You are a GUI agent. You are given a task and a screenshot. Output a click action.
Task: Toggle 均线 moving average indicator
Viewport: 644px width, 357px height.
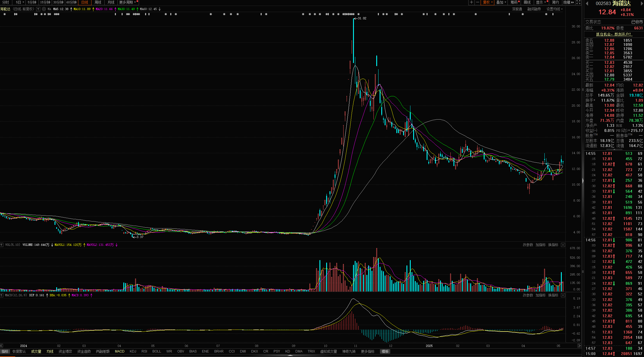tap(50, 351)
